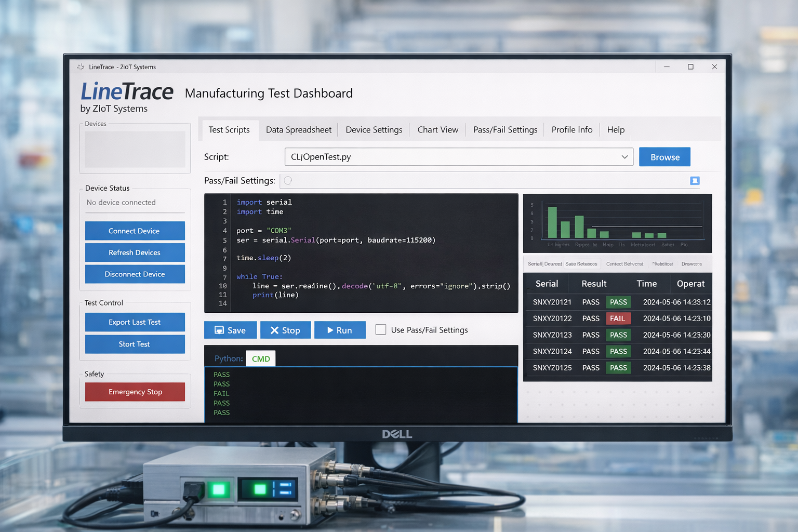Click the red FAIL badge for SNXY20122

[x=618, y=318]
